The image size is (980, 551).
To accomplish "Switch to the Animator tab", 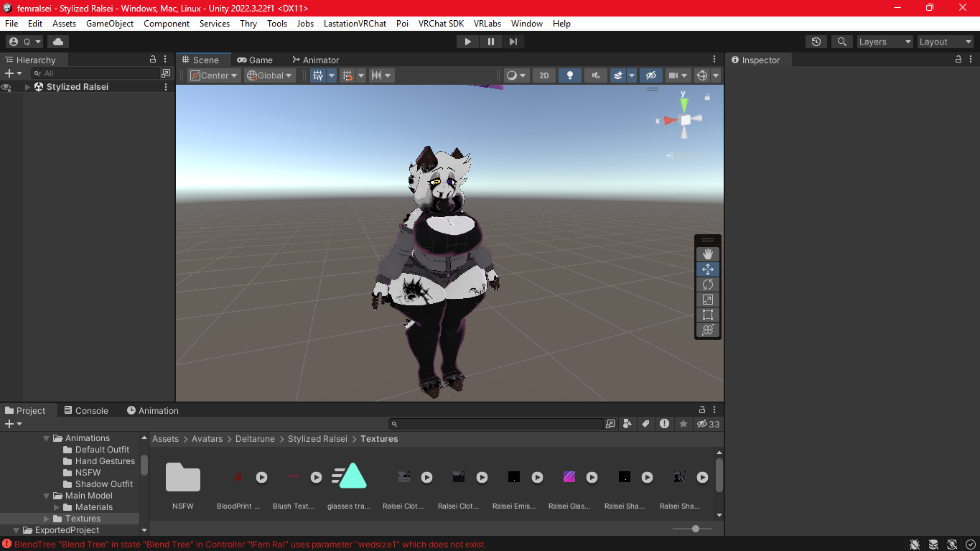I will click(315, 60).
